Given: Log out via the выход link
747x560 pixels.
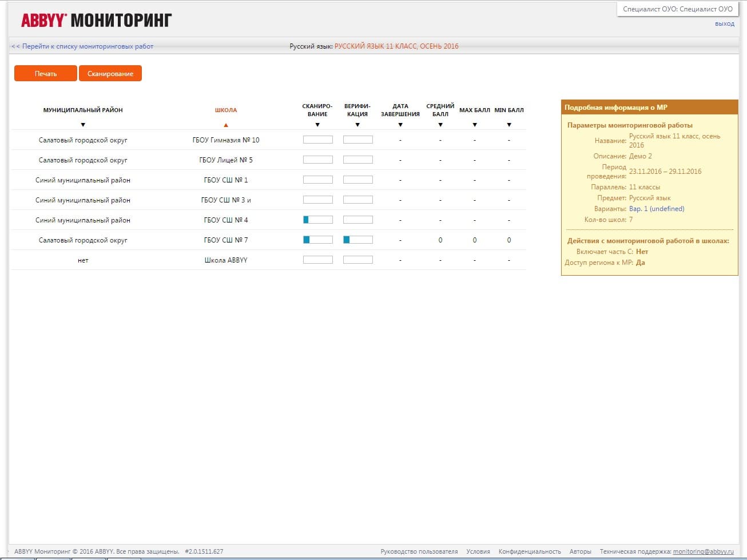Looking at the screenshot, I should click(725, 23).
